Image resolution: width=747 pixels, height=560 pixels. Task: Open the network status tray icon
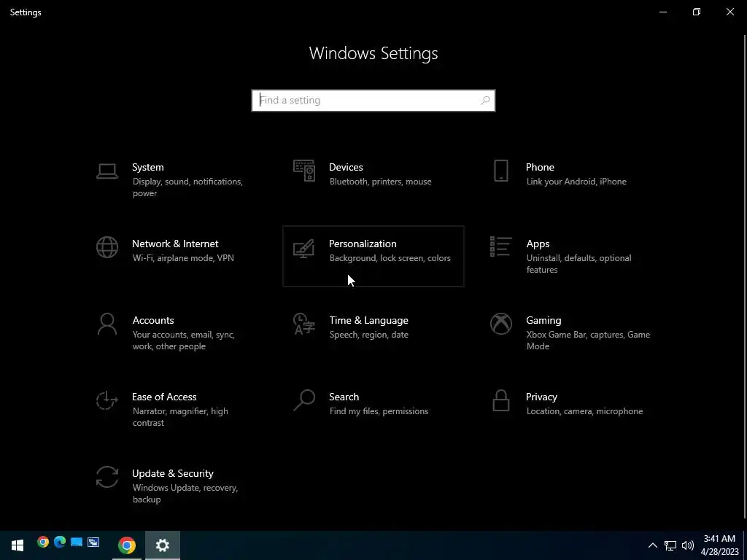click(670, 545)
